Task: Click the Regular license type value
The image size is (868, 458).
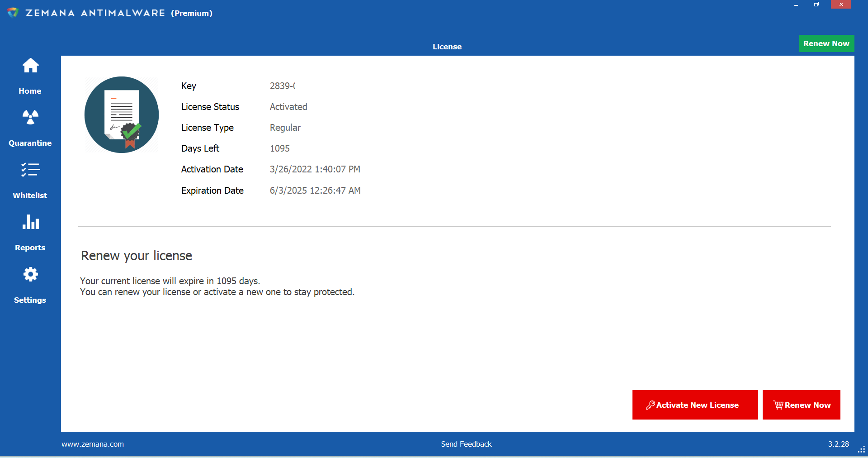Action: coord(285,128)
